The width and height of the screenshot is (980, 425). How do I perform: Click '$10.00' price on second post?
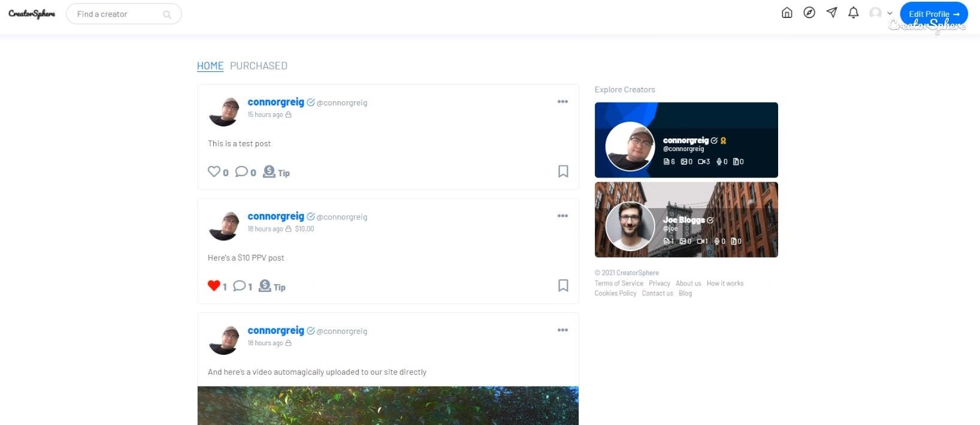304,229
